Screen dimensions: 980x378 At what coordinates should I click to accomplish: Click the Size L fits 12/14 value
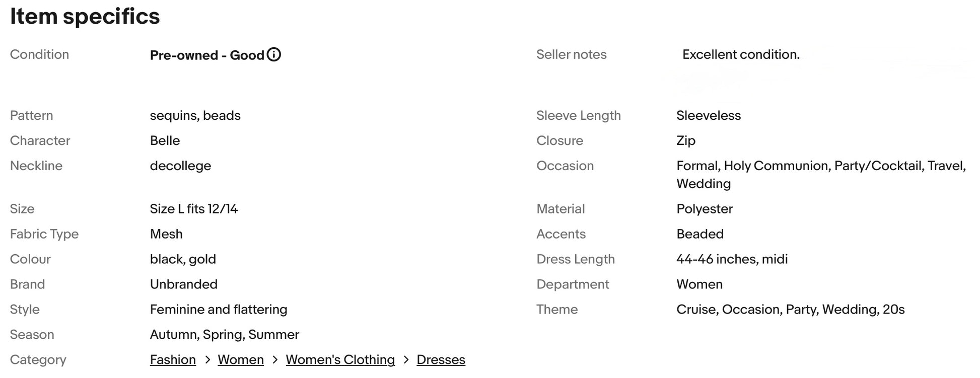point(194,209)
